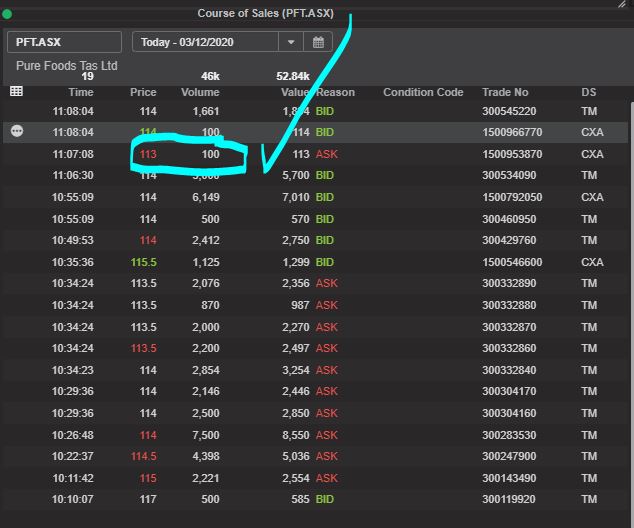This screenshot has height=528, width=634.
Task: Select trade number 1500546600
Action: [512, 262]
